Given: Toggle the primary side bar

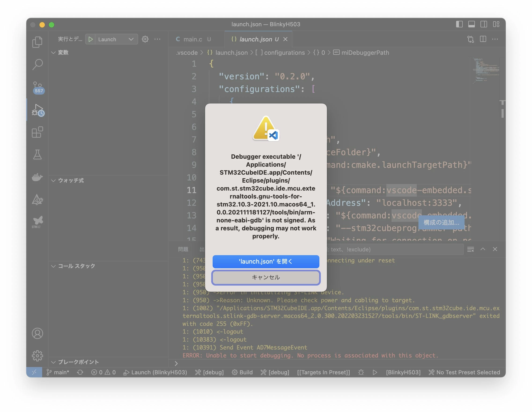Looking at the screenshot, I should point(459,24).
